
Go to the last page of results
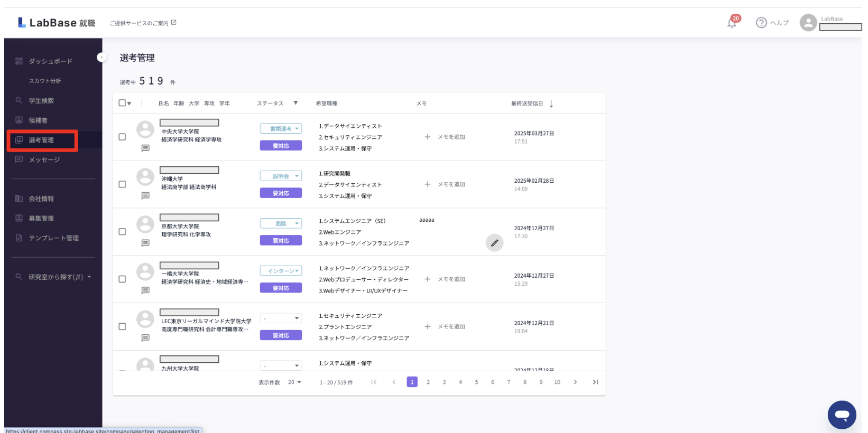pos(595,382)
